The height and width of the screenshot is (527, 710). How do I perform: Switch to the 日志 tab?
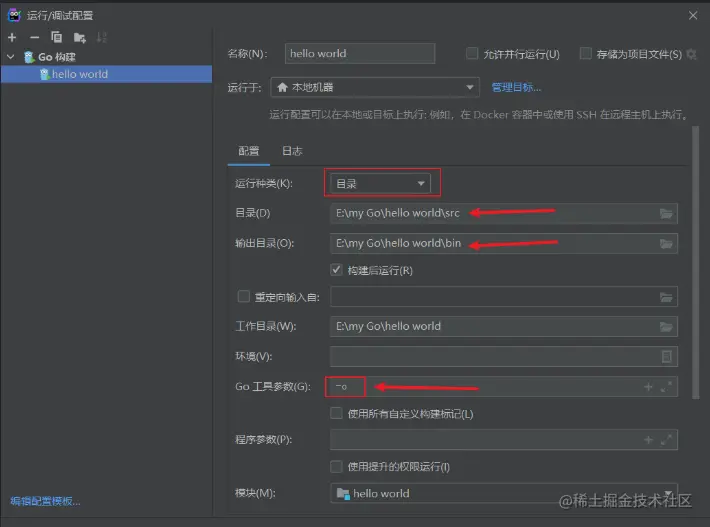pyautogui.click(x=292, y=151)
